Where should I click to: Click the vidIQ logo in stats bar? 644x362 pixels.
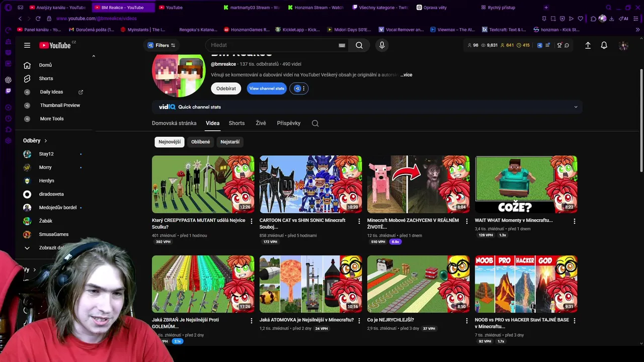coord(540,45)
